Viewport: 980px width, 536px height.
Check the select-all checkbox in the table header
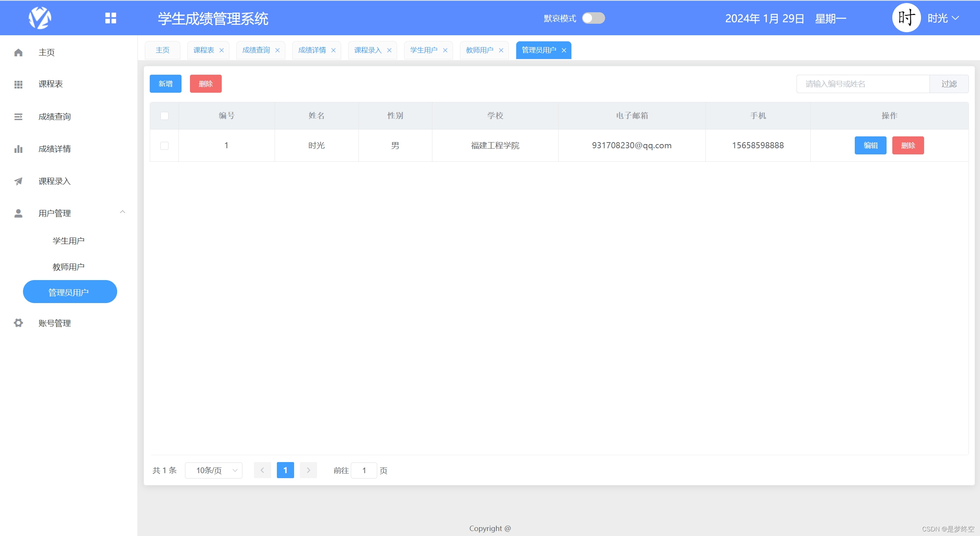[x=164, y=116]
